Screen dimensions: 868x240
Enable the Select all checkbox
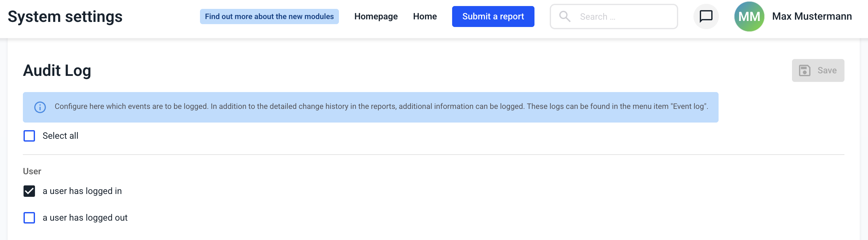coord(29,136)
